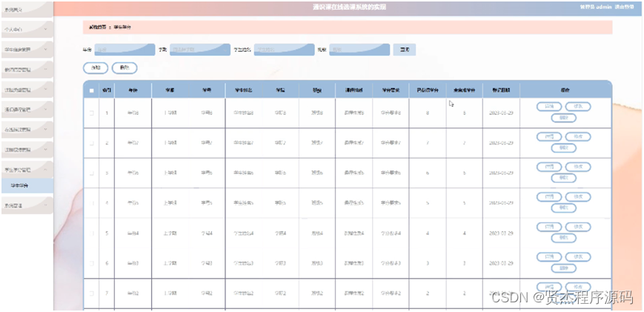Open 详情 details for row 2
Screen dimensions: 644x312
coord(549,136)
